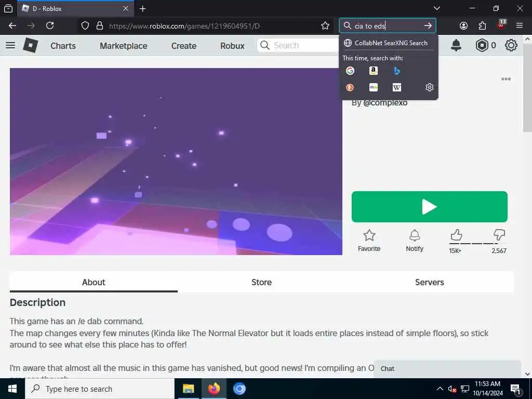This screenshot has height=399, width=532.
Task: Click the muted volume tray icon
Action: pos(452,389)
